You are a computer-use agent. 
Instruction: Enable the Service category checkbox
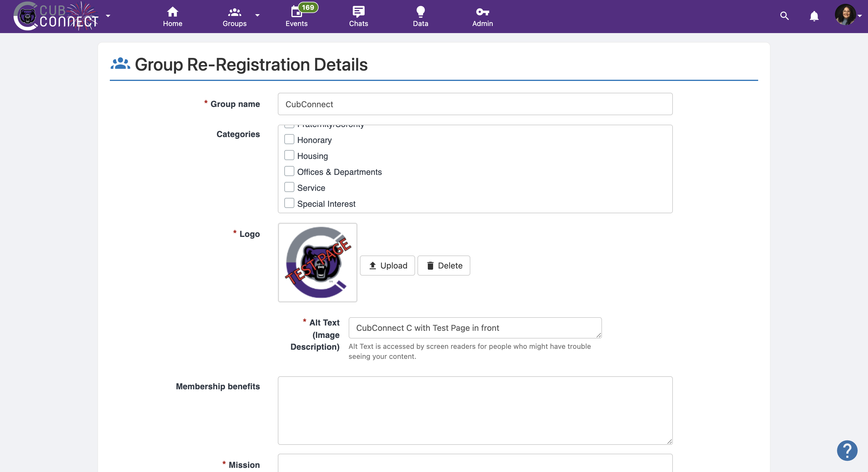[x=289, y=187]
